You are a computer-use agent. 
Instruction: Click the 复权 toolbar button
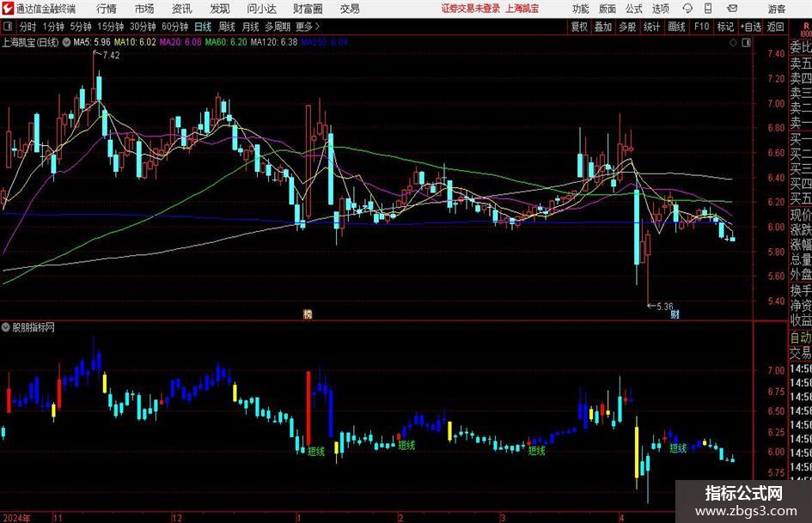(579, 27)
